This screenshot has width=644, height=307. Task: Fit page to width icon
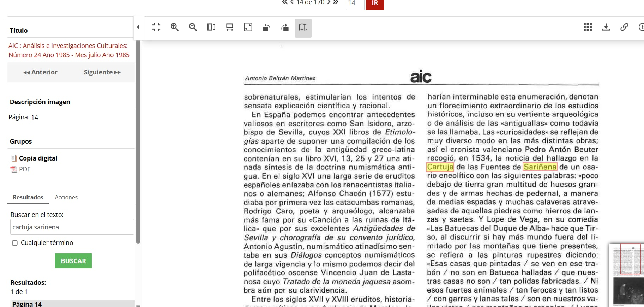230,27
